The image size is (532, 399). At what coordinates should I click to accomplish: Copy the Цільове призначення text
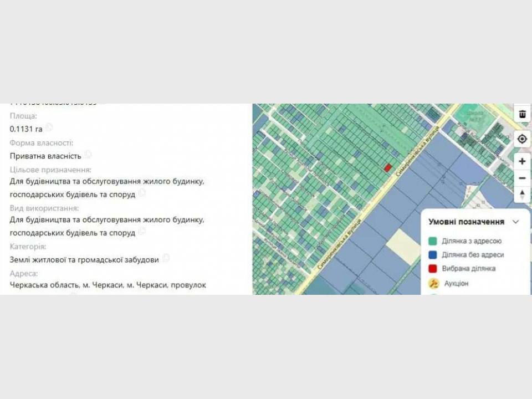142,193
